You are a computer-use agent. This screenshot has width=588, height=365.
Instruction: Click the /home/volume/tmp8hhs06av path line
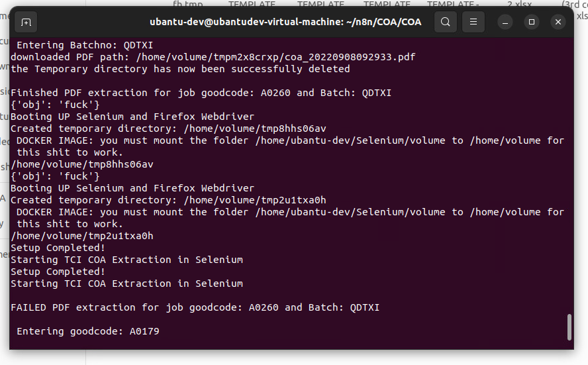(x=82, y=164)
